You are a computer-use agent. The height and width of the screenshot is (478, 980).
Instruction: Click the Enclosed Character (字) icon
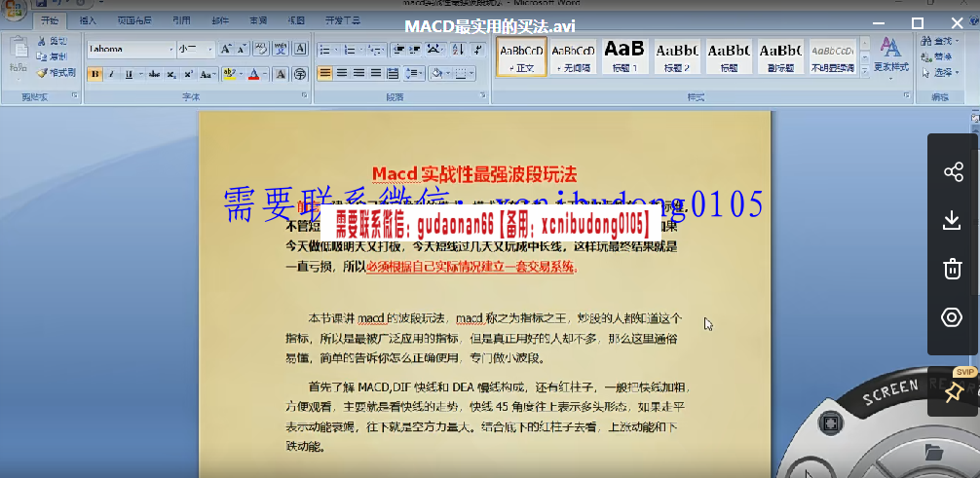coord(300,74)
